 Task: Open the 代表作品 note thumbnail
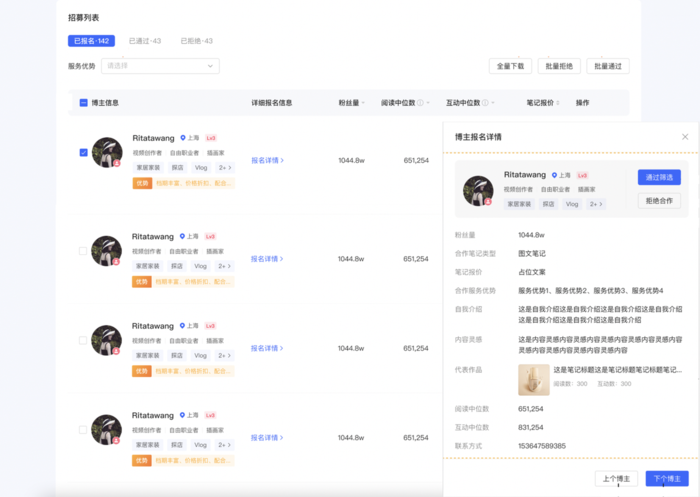533,379
